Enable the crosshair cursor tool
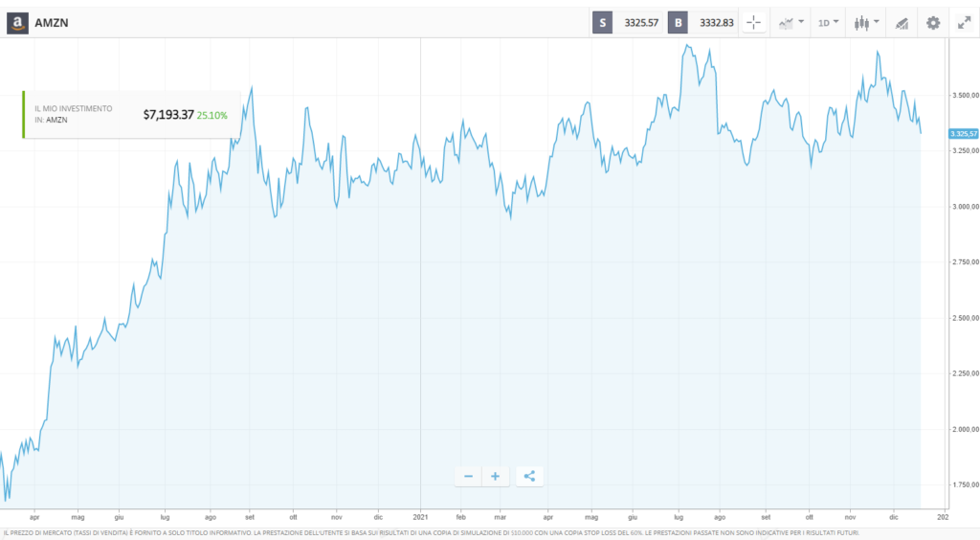980x540 pixels. pos(754,23)
